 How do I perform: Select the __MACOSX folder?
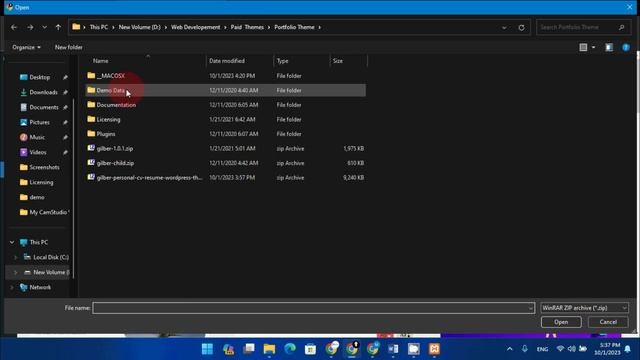[x=226, y=76]
